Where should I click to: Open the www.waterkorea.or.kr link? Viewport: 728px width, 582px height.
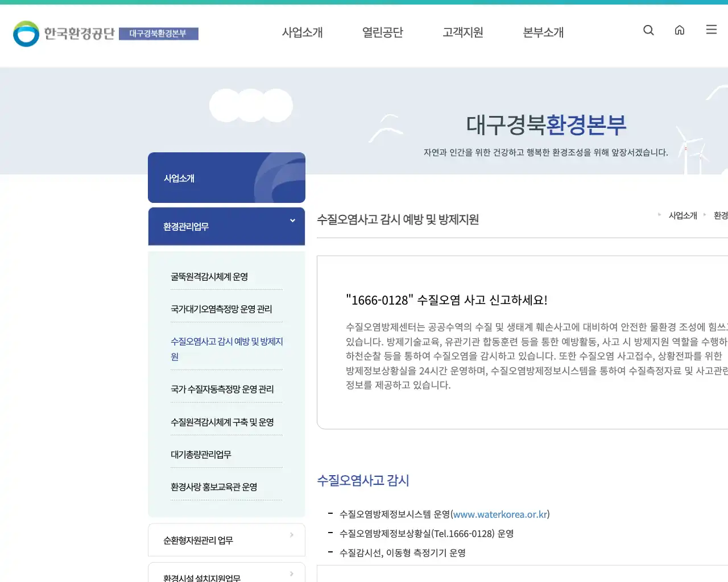point(500,514)
